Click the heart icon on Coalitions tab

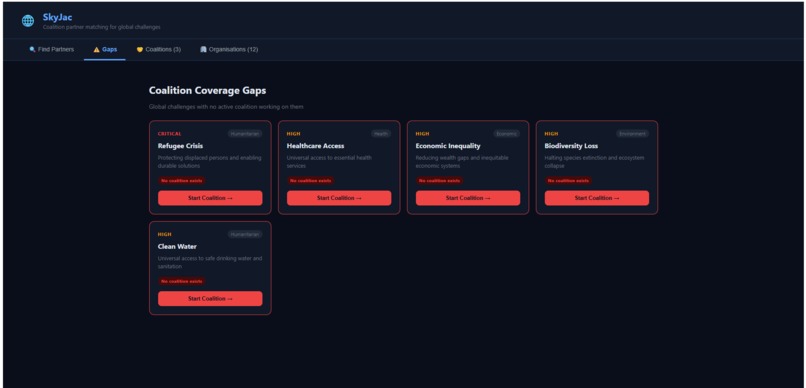tap(139, 49)
